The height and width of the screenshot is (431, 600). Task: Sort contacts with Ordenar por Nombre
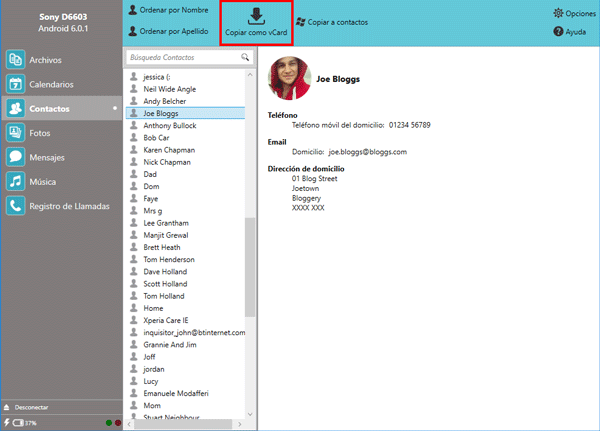coord(169,10)
